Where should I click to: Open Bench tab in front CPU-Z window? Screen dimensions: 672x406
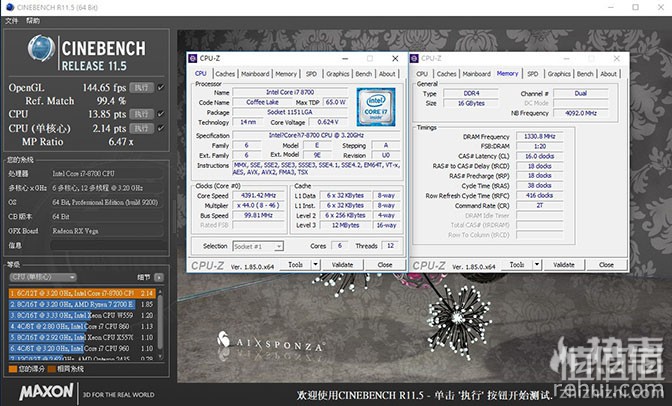pos(363,74)
